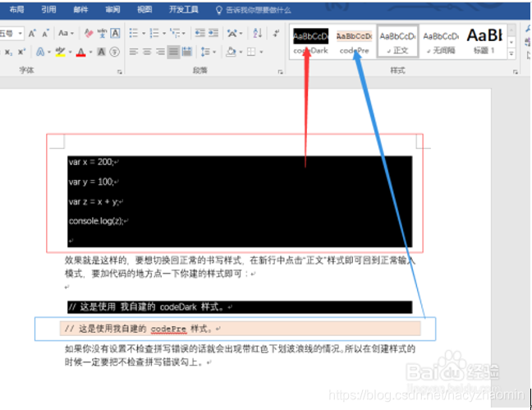The image size is (532, 410).
Task: Place the cursor in "var x = 200;"
Action: (91, 162)
